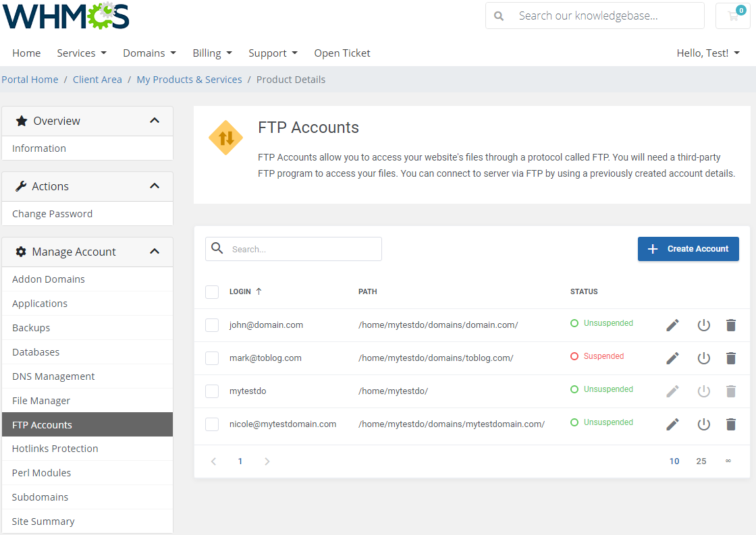Click the FTP accounts Search field
The height and width of the screenshot is (535, 756).
[293, 249]
